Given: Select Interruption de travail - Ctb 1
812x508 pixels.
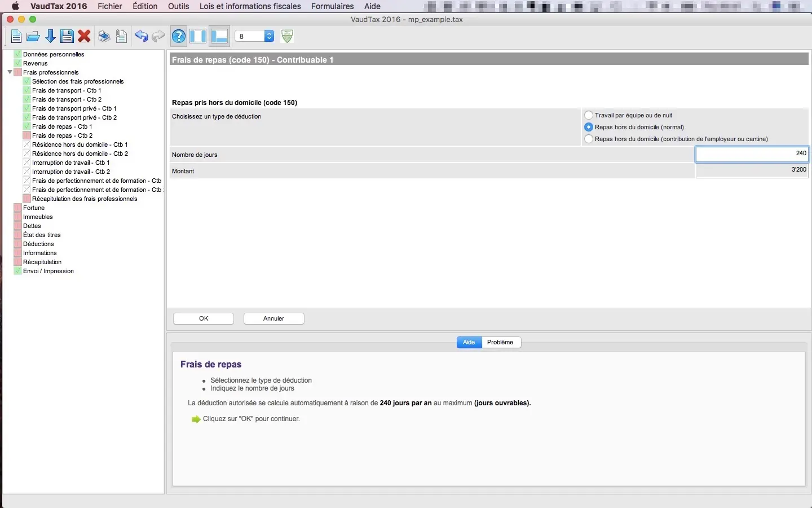Looking at the screenshot, I should click(x=71, y=163).
